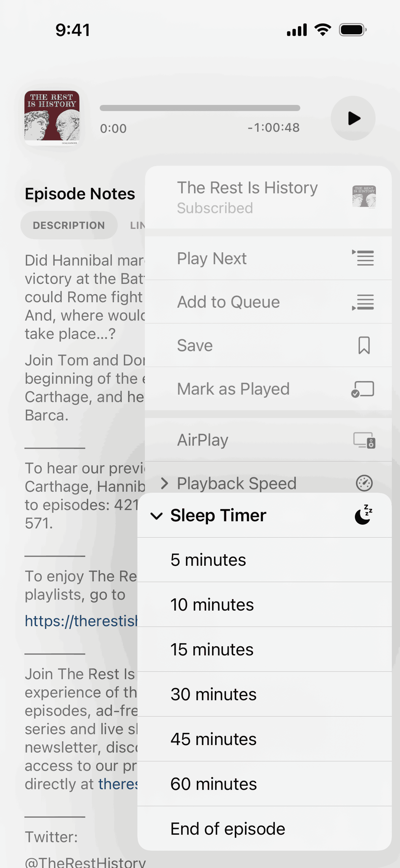Choose Mark as Played
Image resolution: width=400 pixels, height=868 pixels.
click(268, 389)
